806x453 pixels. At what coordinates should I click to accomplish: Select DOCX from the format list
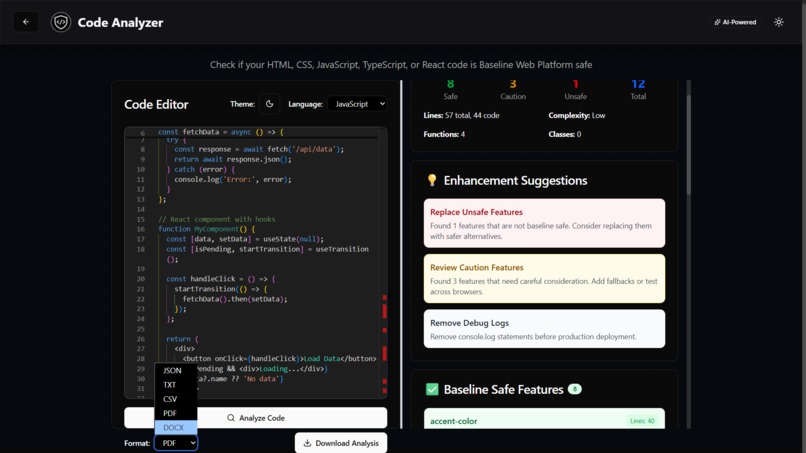[x=176, y=427]
